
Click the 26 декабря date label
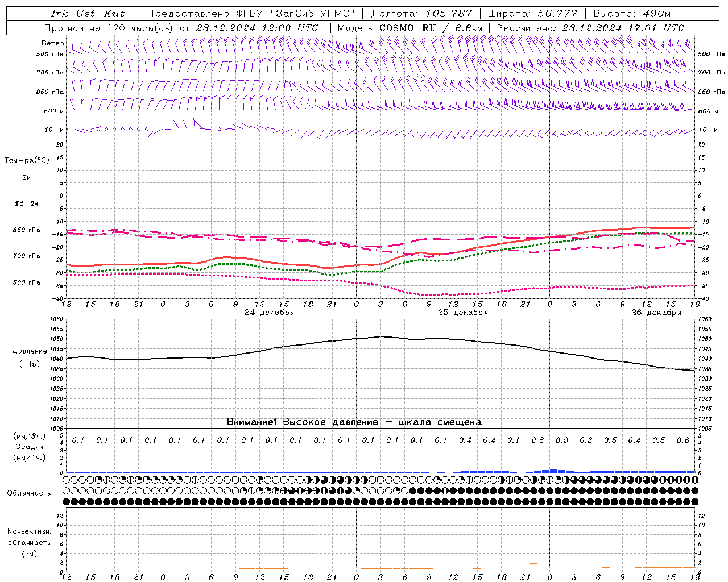(656, 313)
